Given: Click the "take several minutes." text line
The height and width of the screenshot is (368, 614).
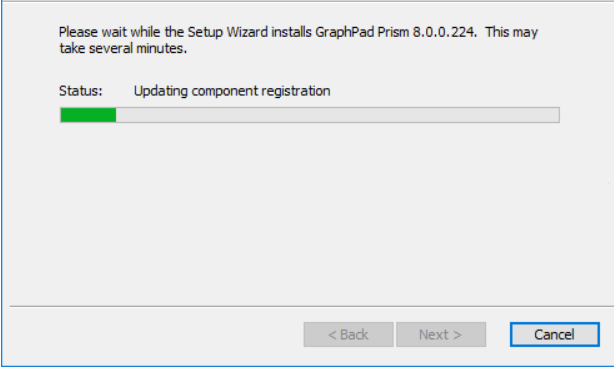Looking at the screenshot, I should tap(123, 49).
